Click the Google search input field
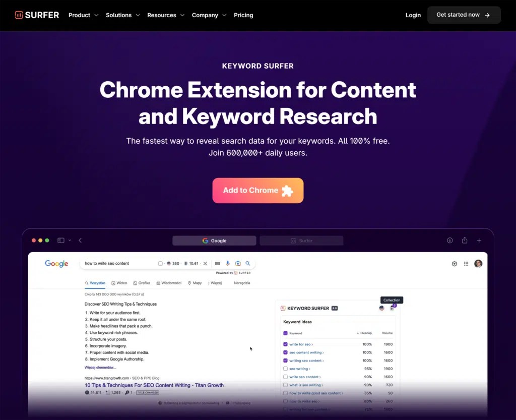Screen dimensions: 516x420 (x=118, y=263)
